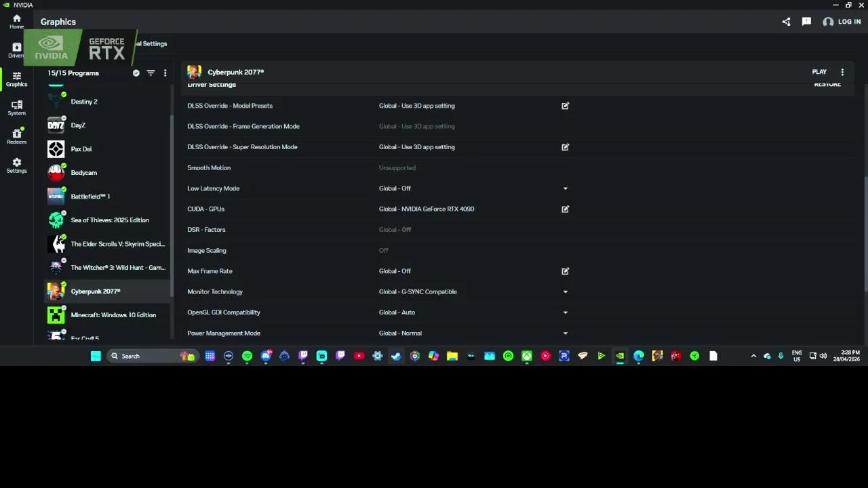This screenshot has height=488, width=868.
Task: Expand the Low Latency Mode dropdown
Action: [x=565, y=188]
